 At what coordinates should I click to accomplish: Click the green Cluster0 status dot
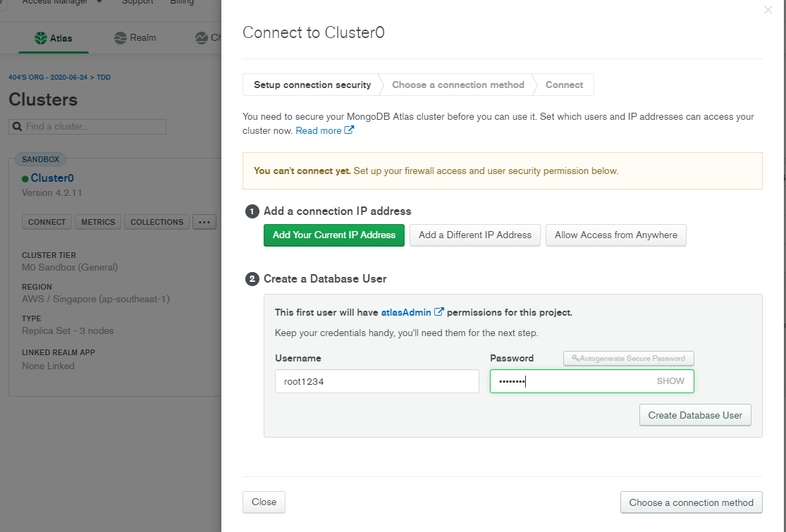click(x=25, y=179)
